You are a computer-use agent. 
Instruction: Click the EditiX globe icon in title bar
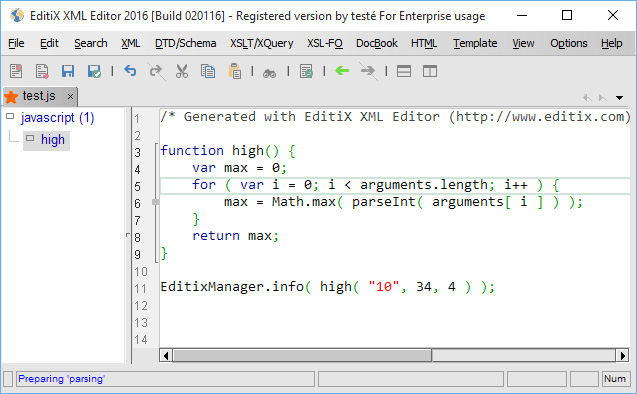point(17,15)
